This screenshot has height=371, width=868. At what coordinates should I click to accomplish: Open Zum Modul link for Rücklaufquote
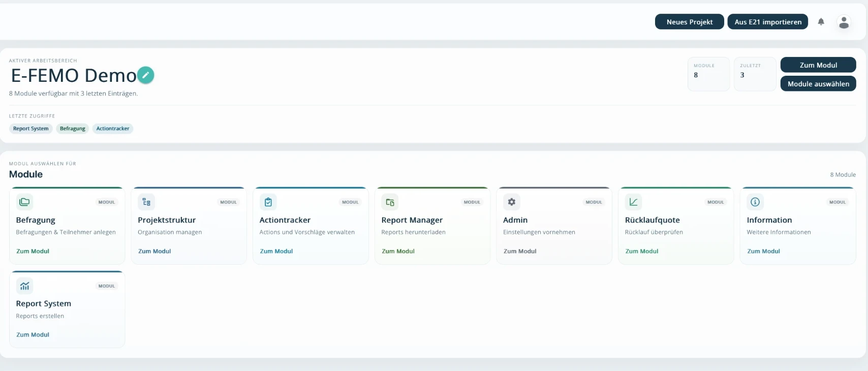(x=642, y=251)
